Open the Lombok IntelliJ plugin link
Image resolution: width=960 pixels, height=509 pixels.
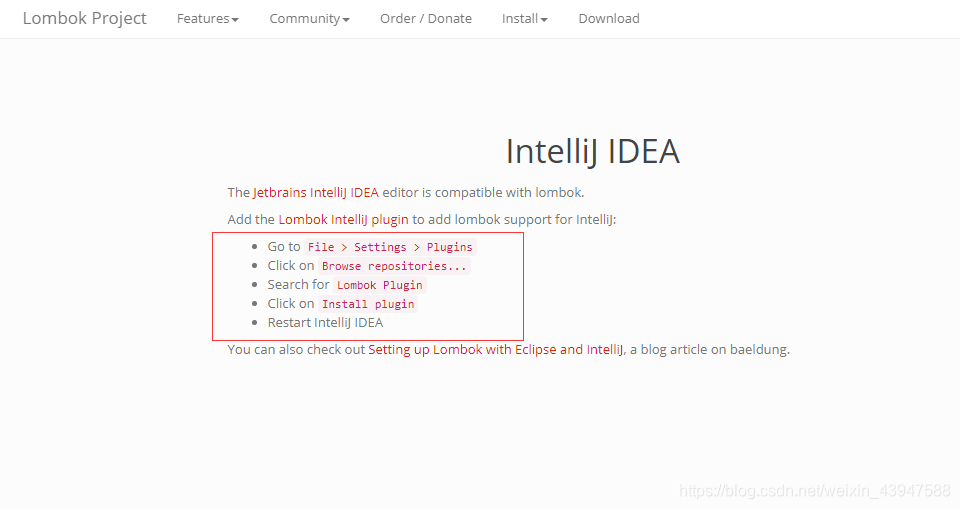point(343,219)
